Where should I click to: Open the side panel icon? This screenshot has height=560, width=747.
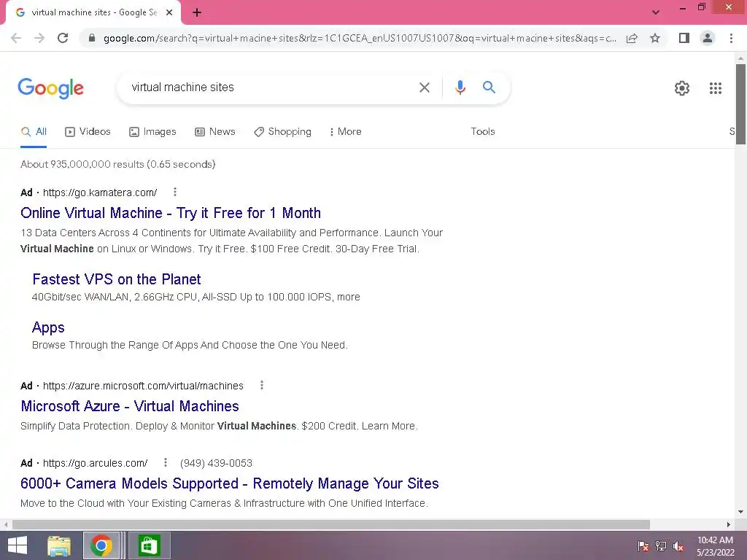click(x=684, y=38)
